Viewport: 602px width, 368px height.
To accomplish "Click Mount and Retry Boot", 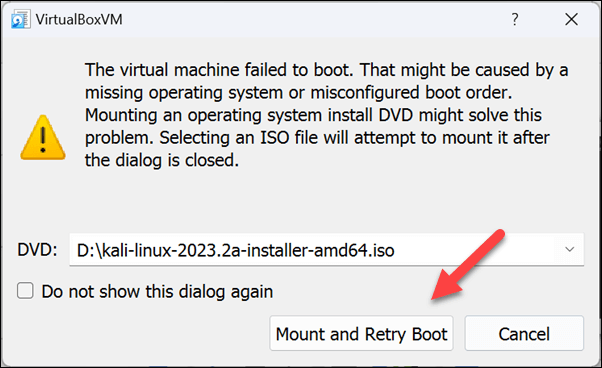I will 361,333.
